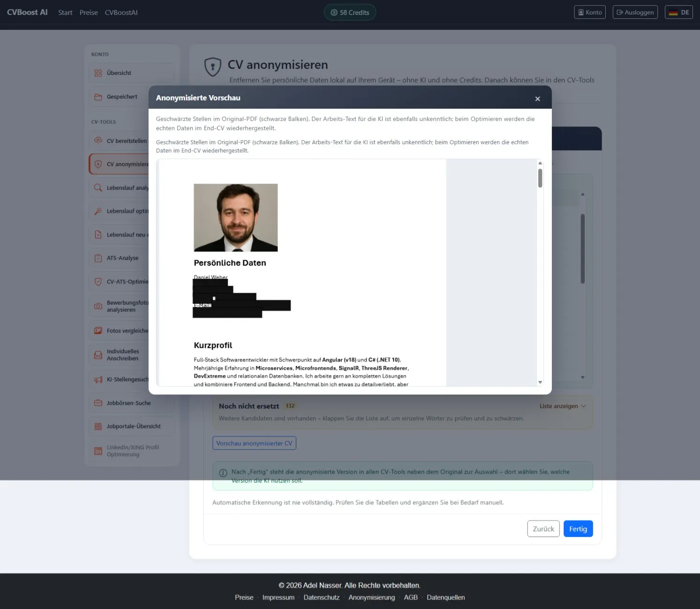Click the preview scrollbar up arrow
The width and height of the screenshot is (700, 609).
tap(540, 163)
